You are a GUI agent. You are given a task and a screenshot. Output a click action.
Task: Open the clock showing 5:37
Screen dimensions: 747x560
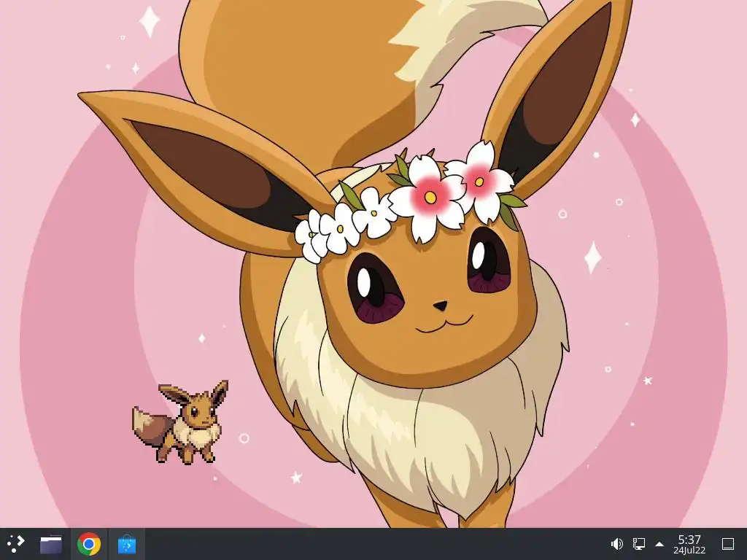coord(689,544)
